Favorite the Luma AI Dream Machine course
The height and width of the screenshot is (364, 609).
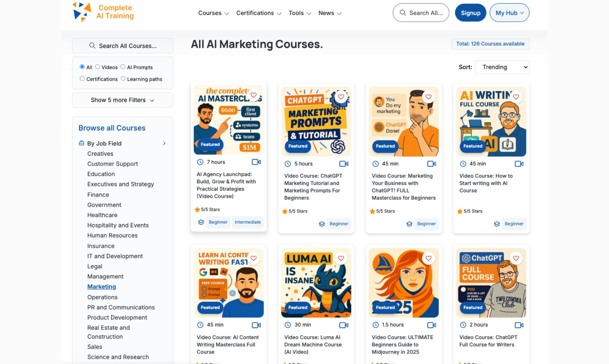(x=341, y=258)
